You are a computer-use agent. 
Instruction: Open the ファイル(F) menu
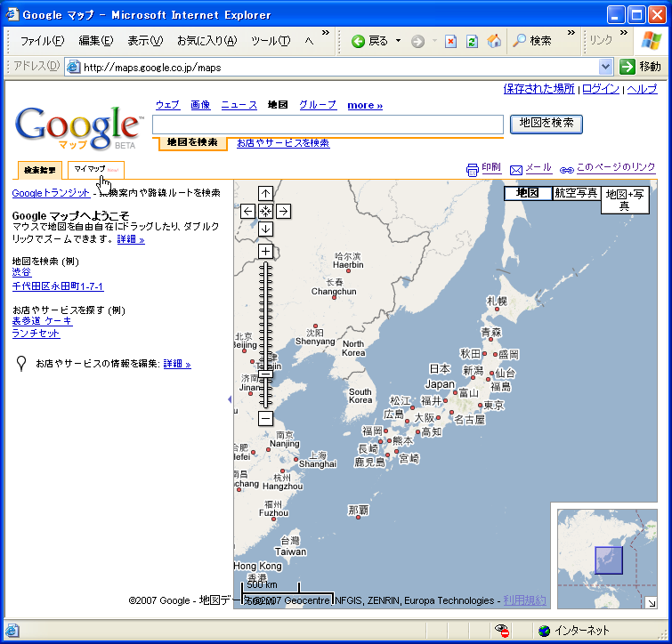[42, 41]
